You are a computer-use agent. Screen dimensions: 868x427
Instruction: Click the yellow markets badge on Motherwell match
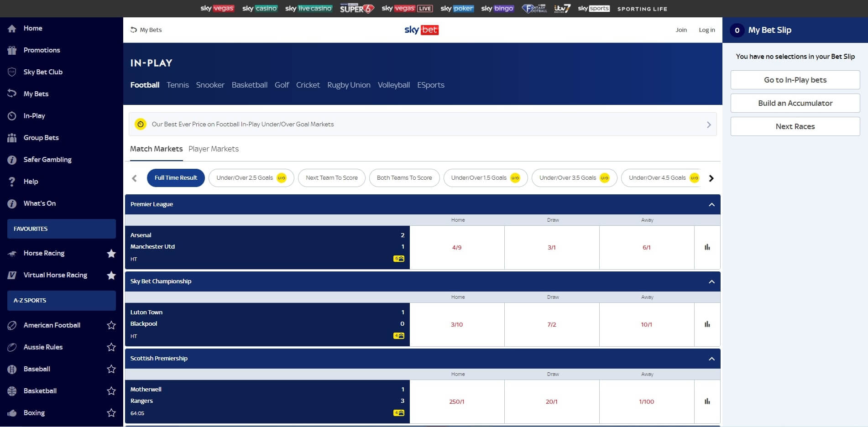pos(399,413)
